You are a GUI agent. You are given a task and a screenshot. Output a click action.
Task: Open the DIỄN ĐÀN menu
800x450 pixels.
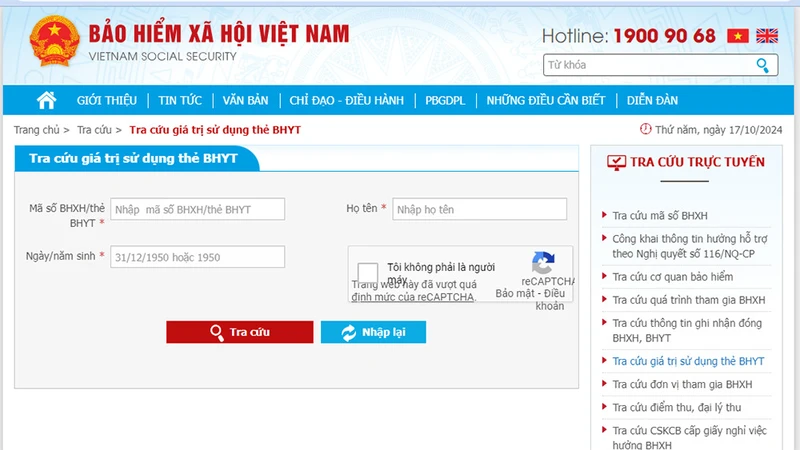click(x=652, y=101)
